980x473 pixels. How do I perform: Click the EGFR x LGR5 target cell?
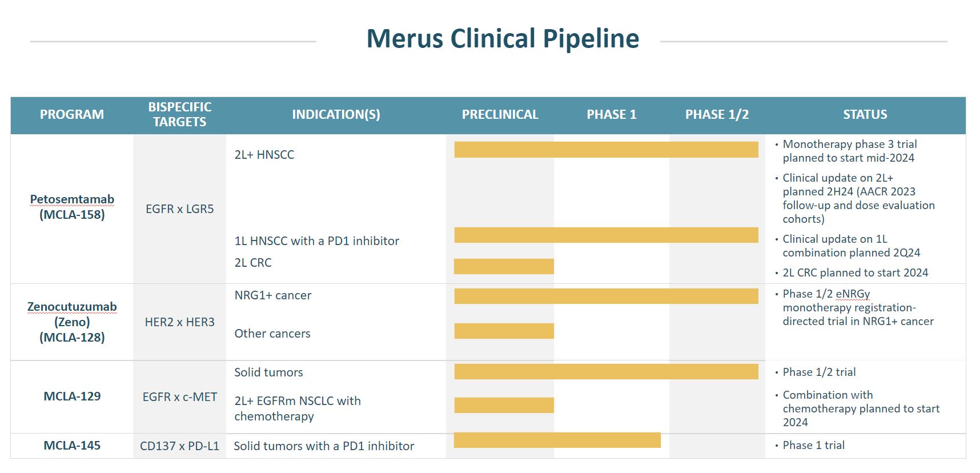(x=179, y=209)
